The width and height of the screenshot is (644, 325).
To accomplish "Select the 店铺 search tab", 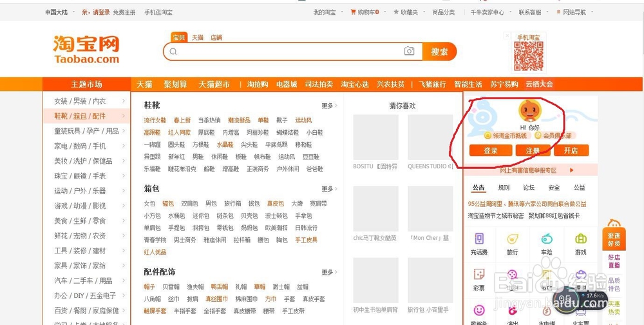I will click(x=216, y=37).
